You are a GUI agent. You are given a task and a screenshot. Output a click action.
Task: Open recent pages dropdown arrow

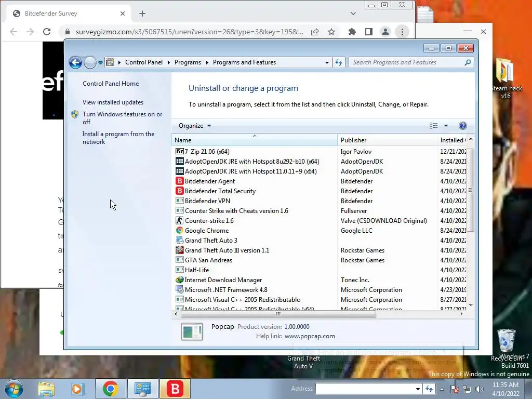coord(100,63)
